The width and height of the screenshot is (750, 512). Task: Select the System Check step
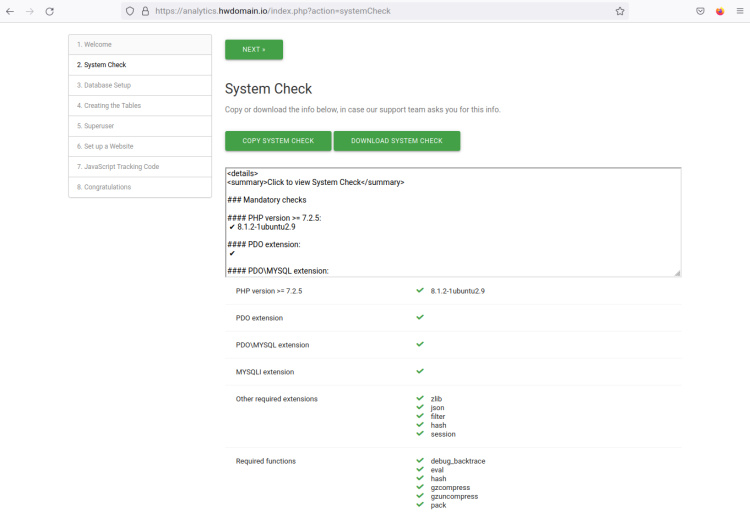pyautogui.click(x=139, y=65)
